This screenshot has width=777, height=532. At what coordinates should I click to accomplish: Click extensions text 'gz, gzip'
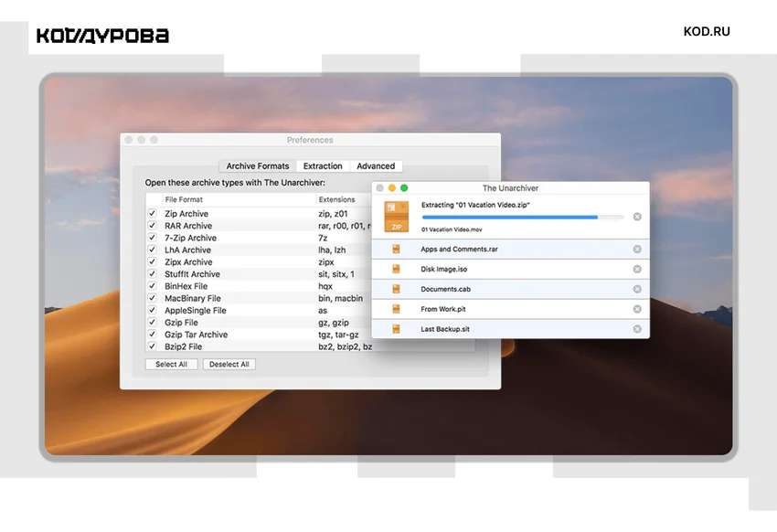pos(334,323)
